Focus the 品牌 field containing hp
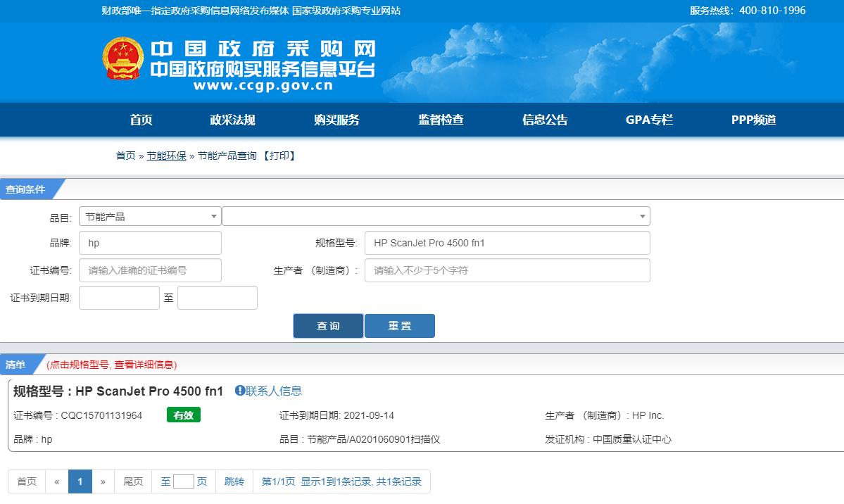Screen dimensions: 844x504 click(x=150, y=243)
